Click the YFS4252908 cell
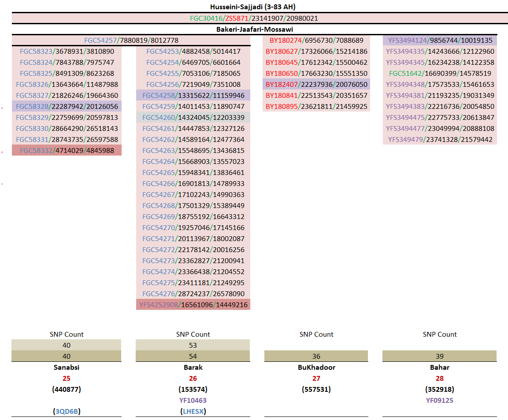 (x=193, y=305)
